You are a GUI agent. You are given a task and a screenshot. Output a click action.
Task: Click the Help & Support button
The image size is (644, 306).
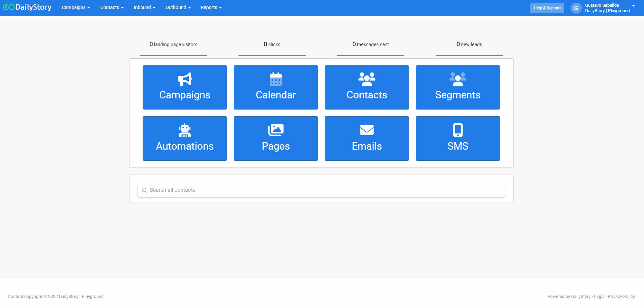(547, 8)
